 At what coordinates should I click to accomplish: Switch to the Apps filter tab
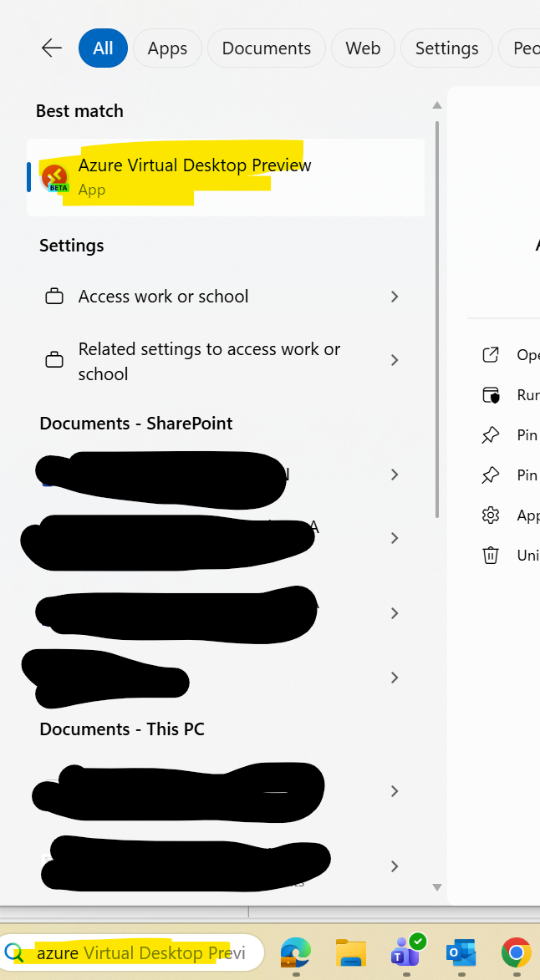point(167,48)
